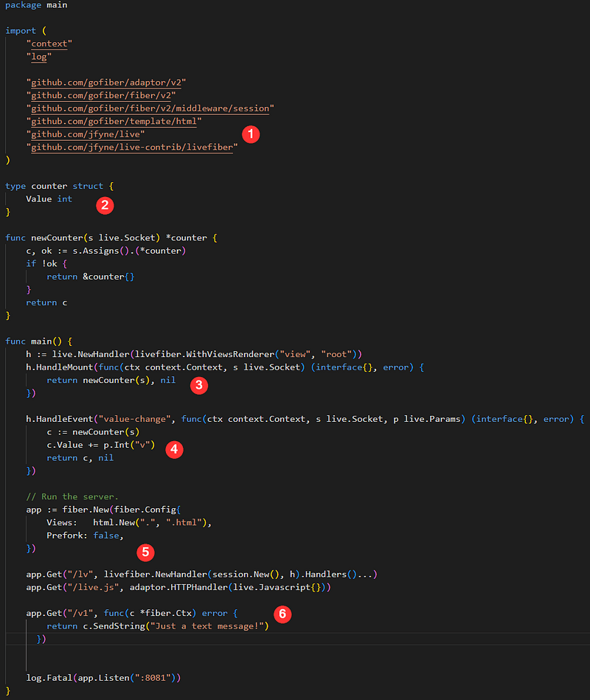The image size is (590, 700).
Task: Click the log.Fatal call
Action: coord(103,678)
